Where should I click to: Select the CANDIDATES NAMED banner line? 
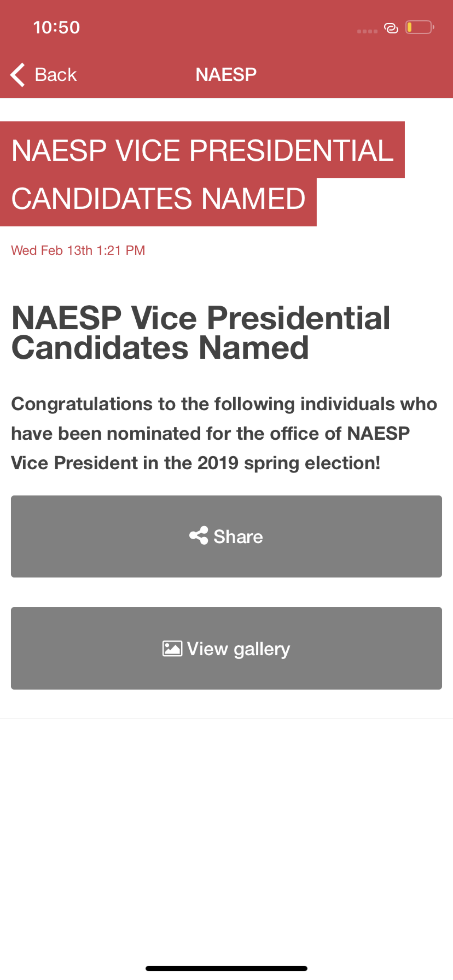pyautogui.click(x=158, y=202)
